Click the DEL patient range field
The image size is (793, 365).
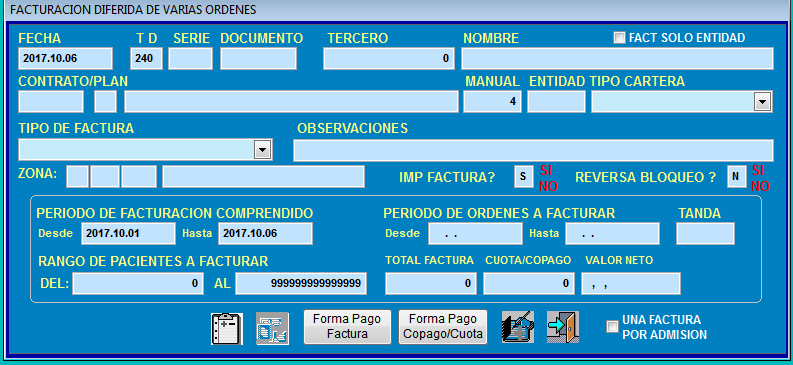coord(138,284)
